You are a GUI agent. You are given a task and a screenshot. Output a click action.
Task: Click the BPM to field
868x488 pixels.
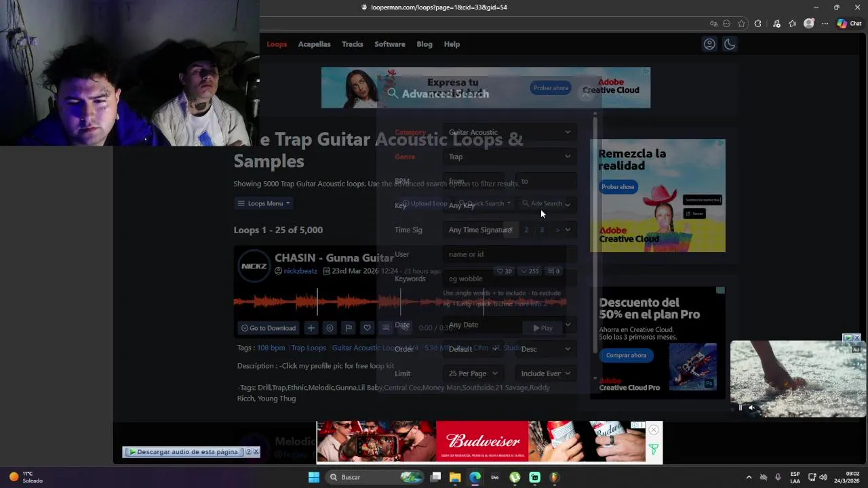(546, 181)
